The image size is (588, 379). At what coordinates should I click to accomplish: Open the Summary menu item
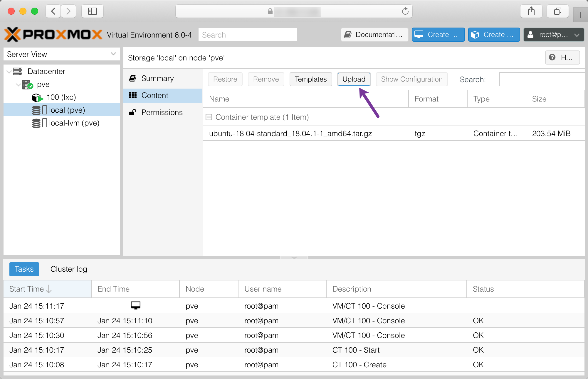coord(157,78)
